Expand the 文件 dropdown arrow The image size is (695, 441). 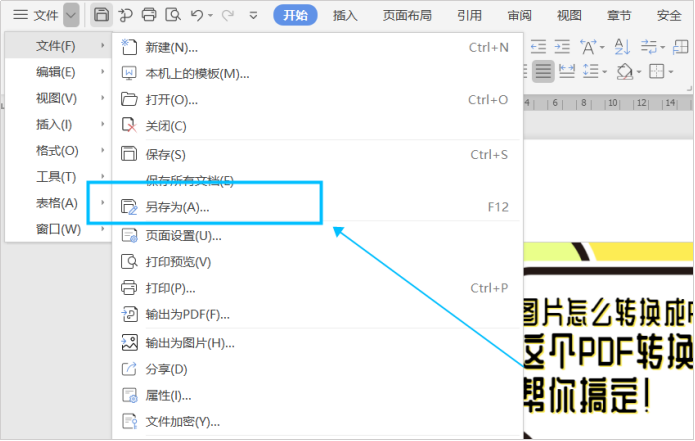[x=71, y=15]
